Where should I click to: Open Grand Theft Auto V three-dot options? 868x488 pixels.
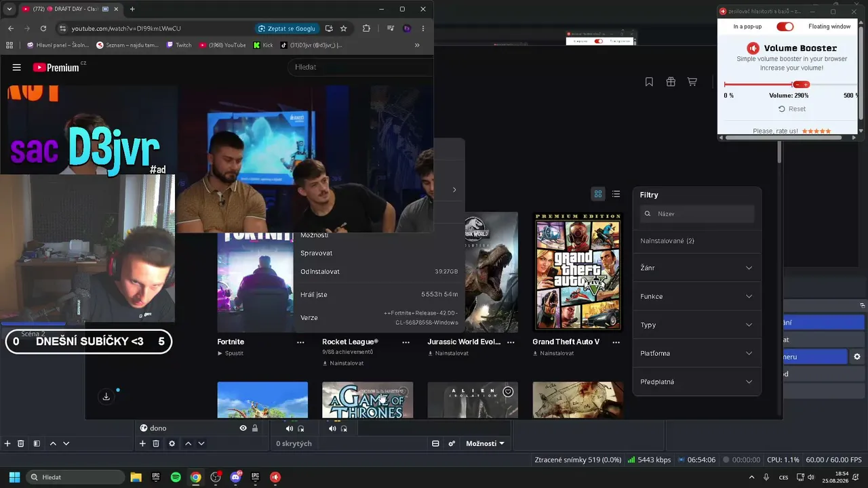616,342
